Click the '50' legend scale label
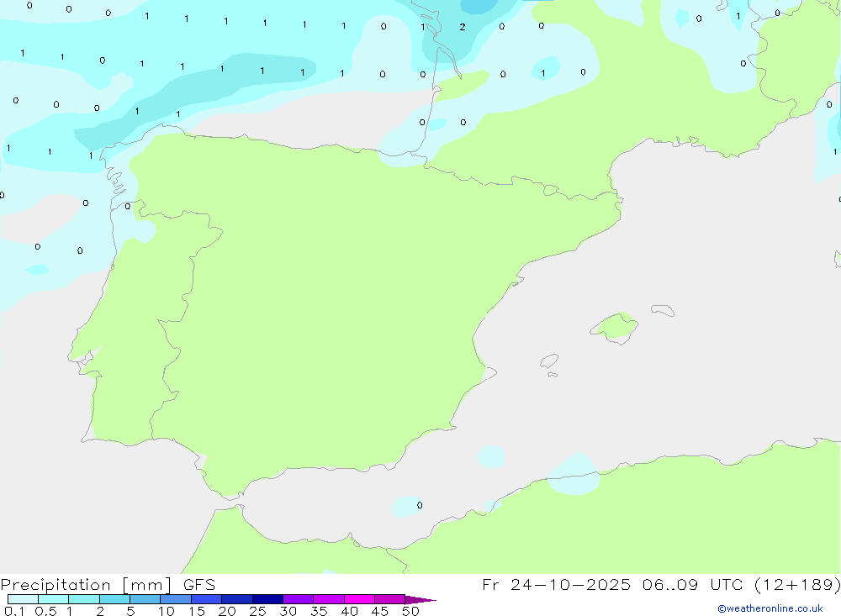841x616 pixels. [x=410, y=611]
